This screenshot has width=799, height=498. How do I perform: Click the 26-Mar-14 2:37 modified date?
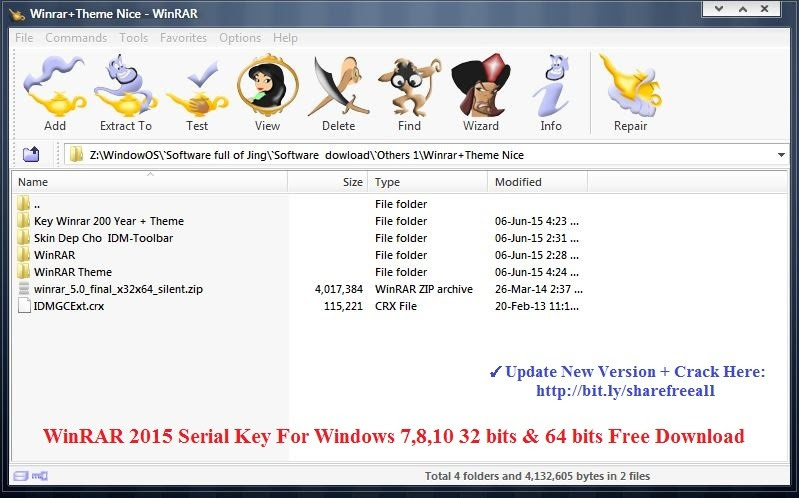point(539,289)
